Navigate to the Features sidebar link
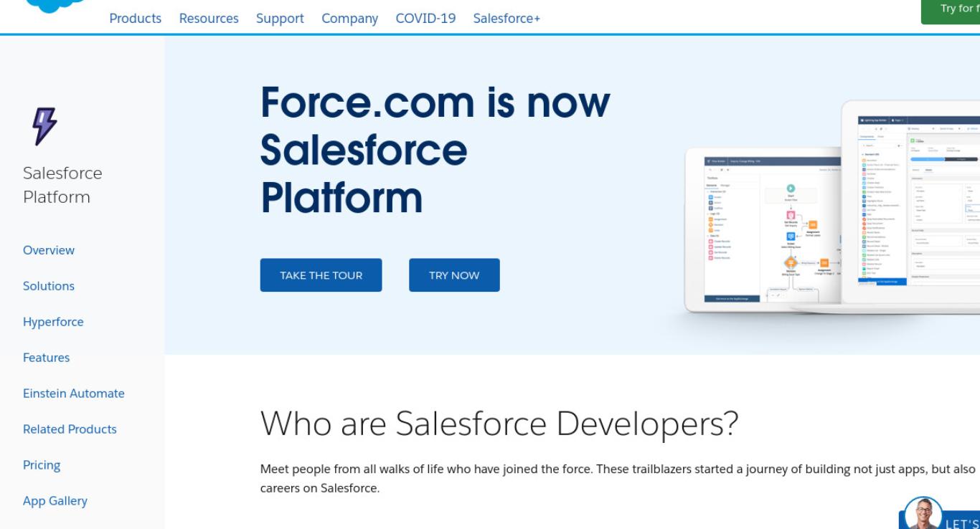Image resolution: width=980 pixels, height=529 pixels. [x=46, y=358]
